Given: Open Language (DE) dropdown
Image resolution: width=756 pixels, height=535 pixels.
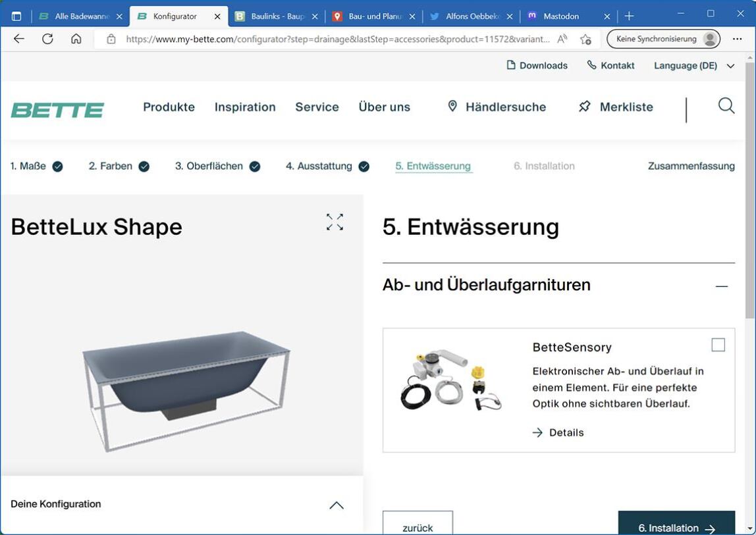Looking at the screenshot, I should (694, 66).
